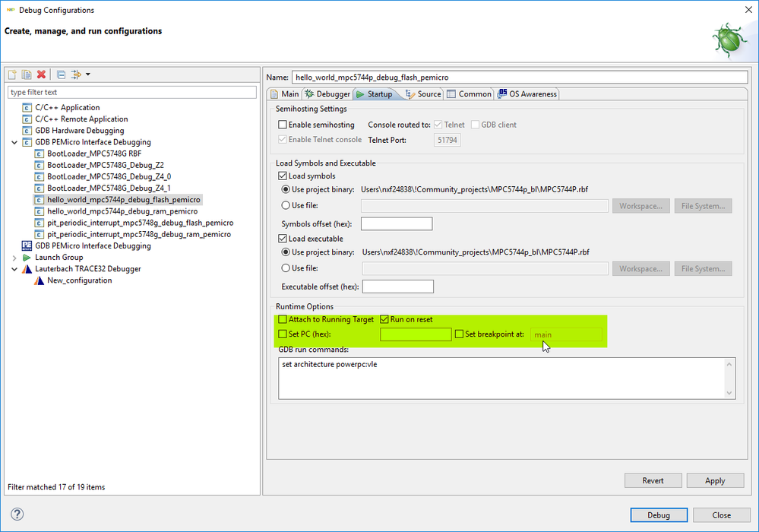Select pit_periodic_interrupt_mpc5748g_debug_flash_pemicro

(x=141, y=223)
